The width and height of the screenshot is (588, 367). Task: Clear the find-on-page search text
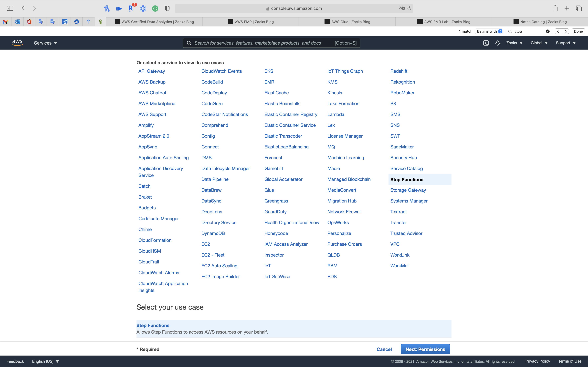pos(548,31)
